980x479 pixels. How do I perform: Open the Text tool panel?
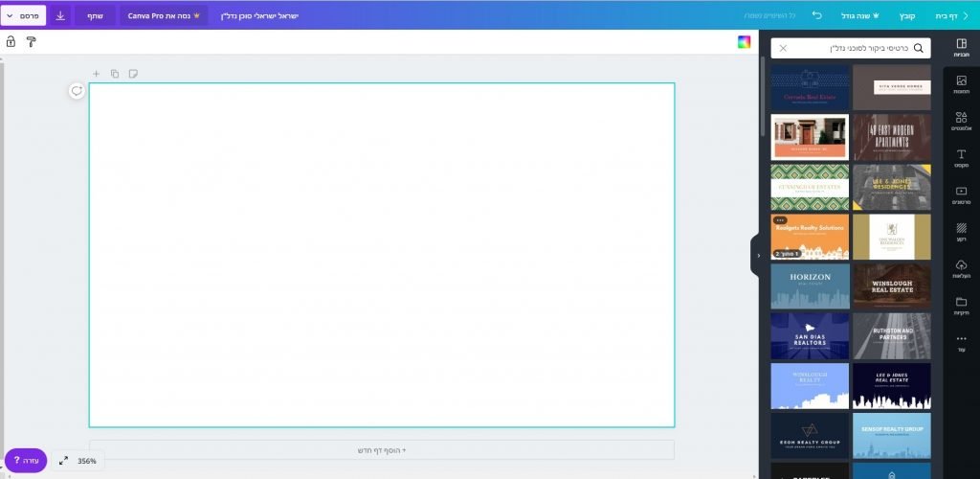coord(961,158)
